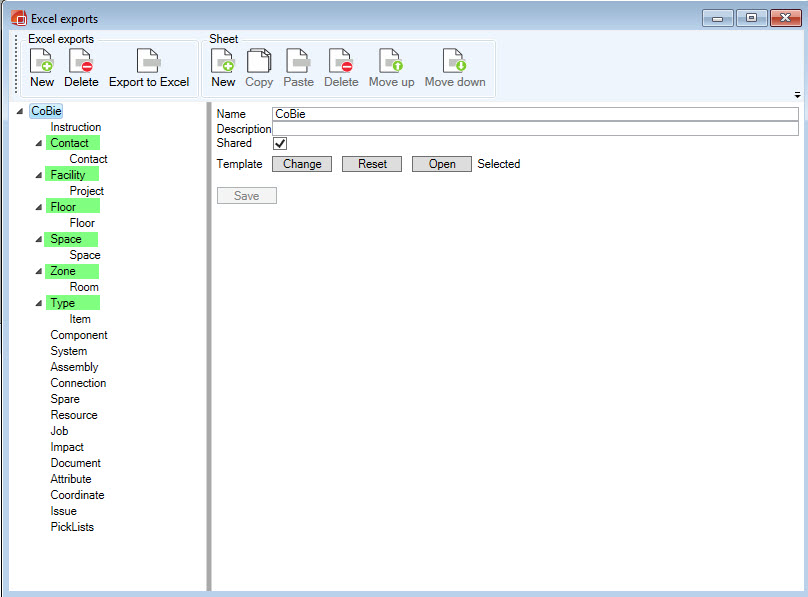Screen dimensions: 808x597
Task: Select the PickLists tree item
Action: click(x=72, y=527)
